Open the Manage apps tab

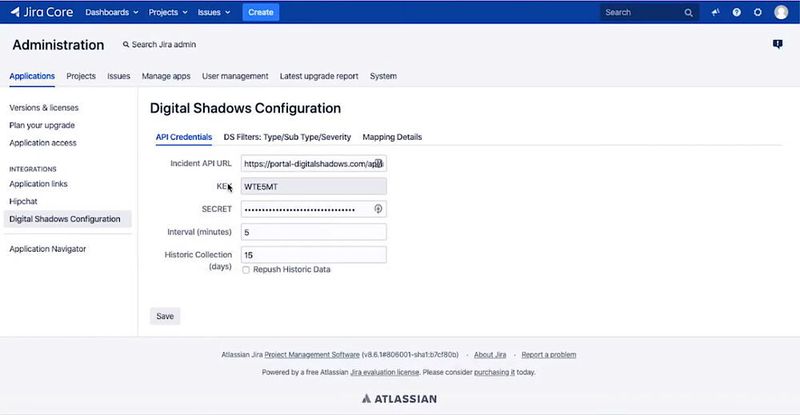[x=166, y=76]
